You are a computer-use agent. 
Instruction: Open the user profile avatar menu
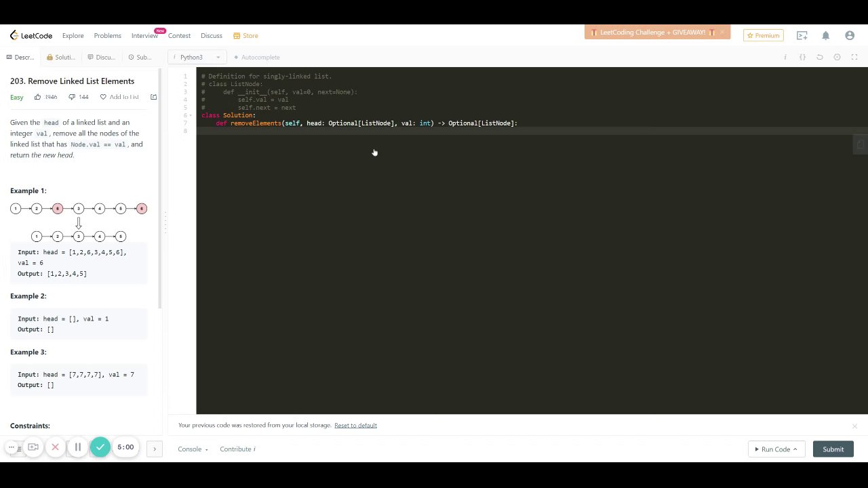pyautogui.click(x=850, y=35)
